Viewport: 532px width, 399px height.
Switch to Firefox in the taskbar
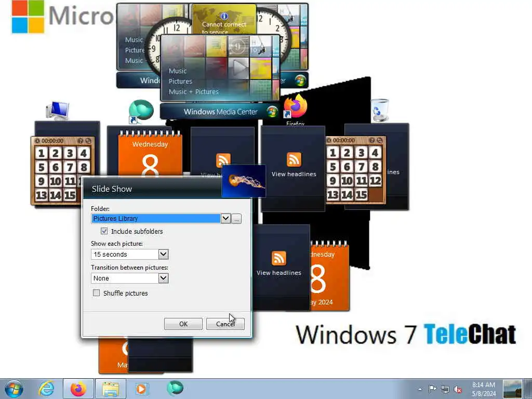click(x=78, y=389)
